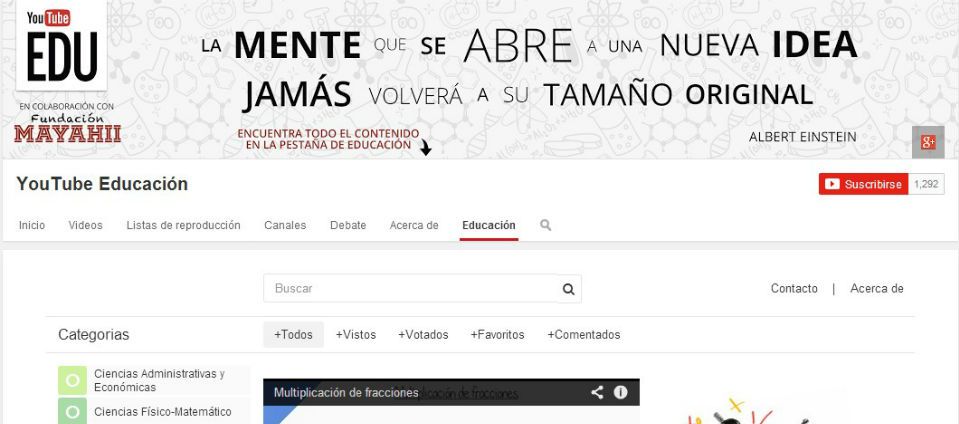Viewport: 959px width, 424px height.
Task: Select Ciencias Físico-Matemático category icon
Action: point(71,411)
